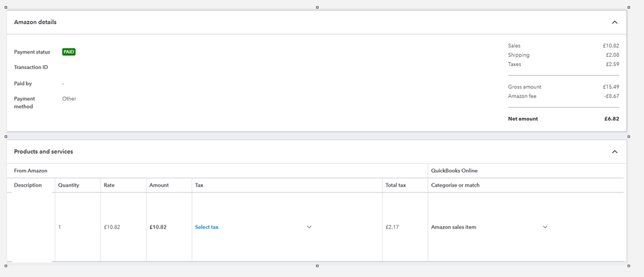Click the Net amount value £6.82
This screenshot has width=644, height=277.
[612, 119]
